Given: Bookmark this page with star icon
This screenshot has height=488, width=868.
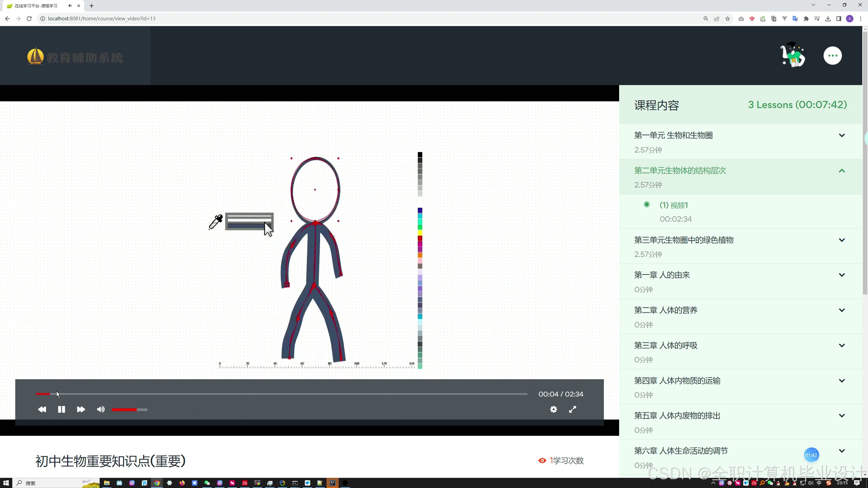Looking at the screenshot, I should click(728, 19).
